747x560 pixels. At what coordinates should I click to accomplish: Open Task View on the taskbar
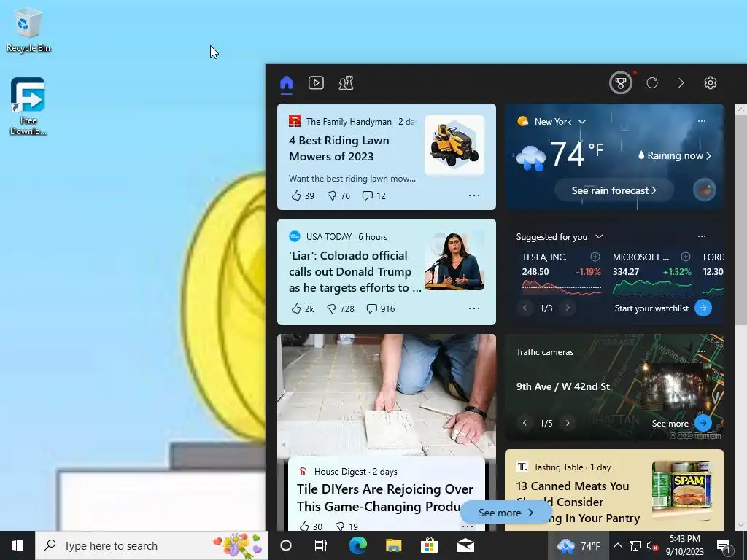coord(321,545)
